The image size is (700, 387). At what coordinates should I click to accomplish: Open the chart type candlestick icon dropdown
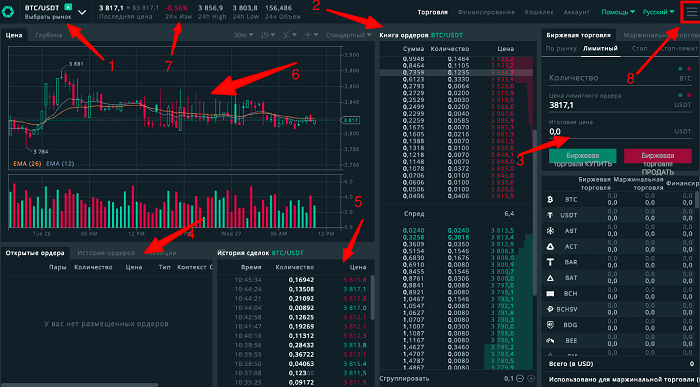coord(267,35)
